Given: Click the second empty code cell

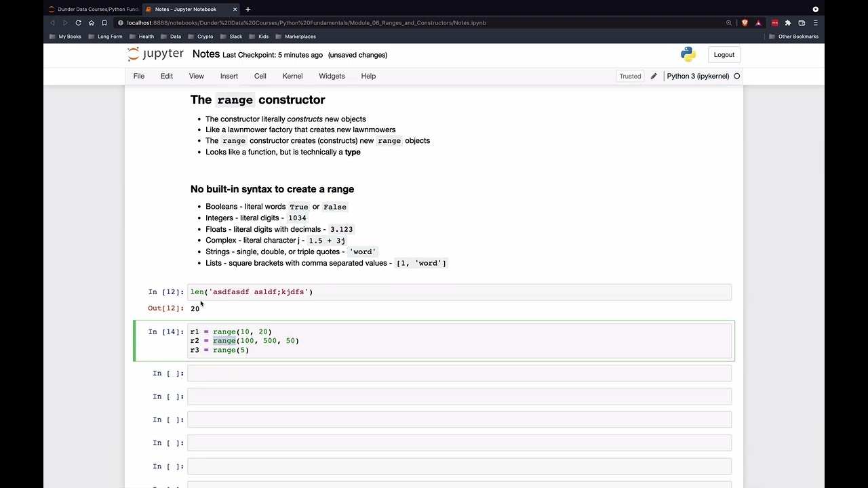Looking at the screenshot, I should point(460,396).
